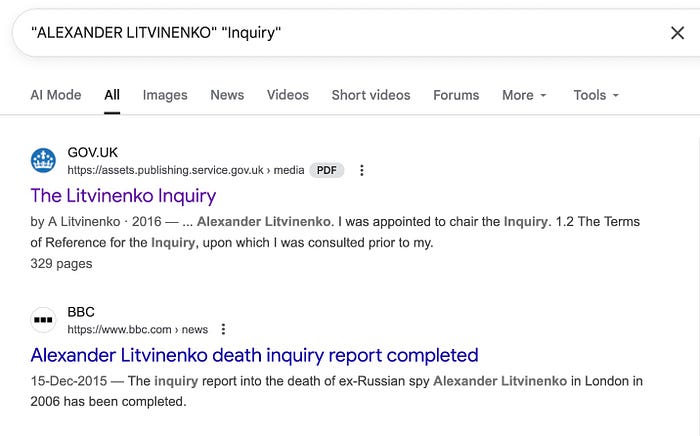
Task: Select the All results tab
Action: pos(112,95)
